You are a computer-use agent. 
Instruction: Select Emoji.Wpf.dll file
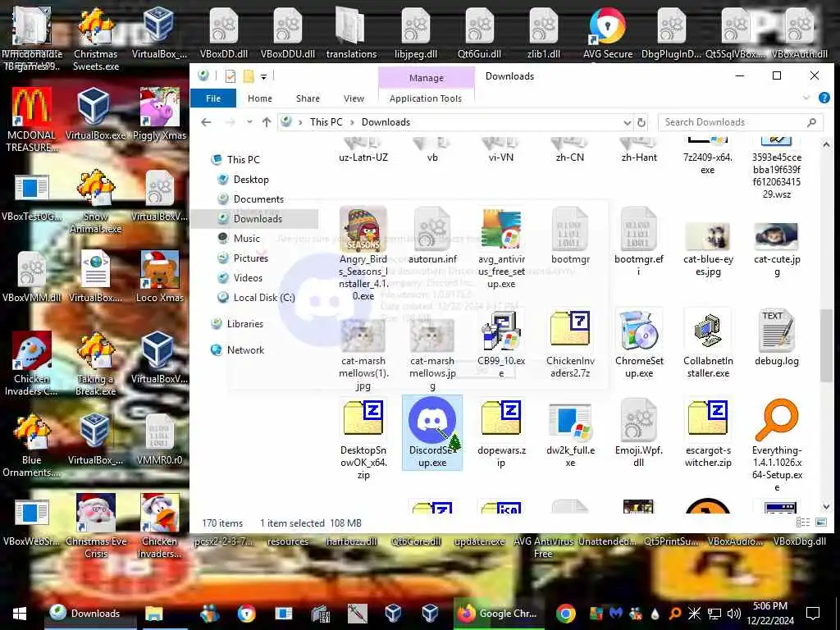pos(638,433)
